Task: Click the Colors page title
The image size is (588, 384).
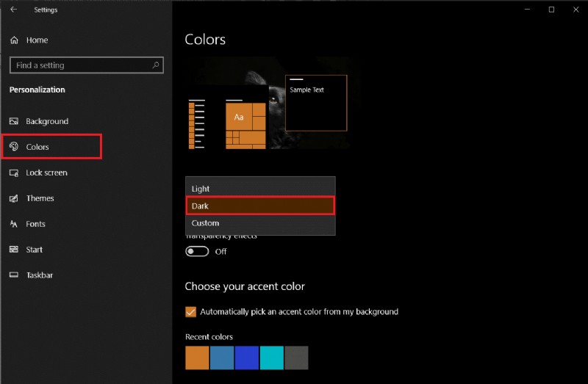Action: pyautogui.click(x=205, y=40)
